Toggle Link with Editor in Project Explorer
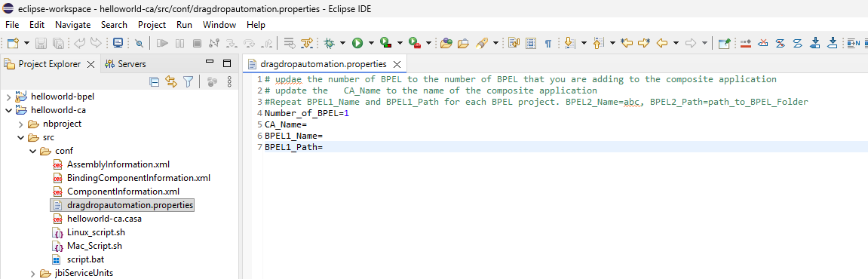 (x=172, y=82)
